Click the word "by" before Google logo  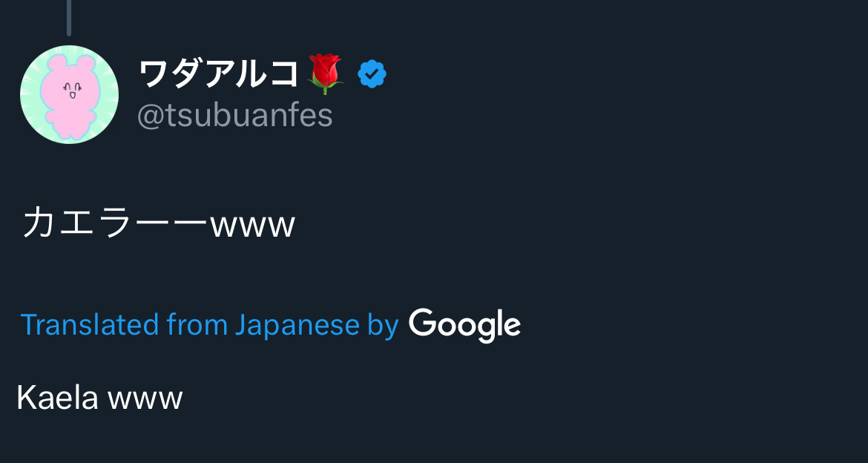tap(384, 325)
